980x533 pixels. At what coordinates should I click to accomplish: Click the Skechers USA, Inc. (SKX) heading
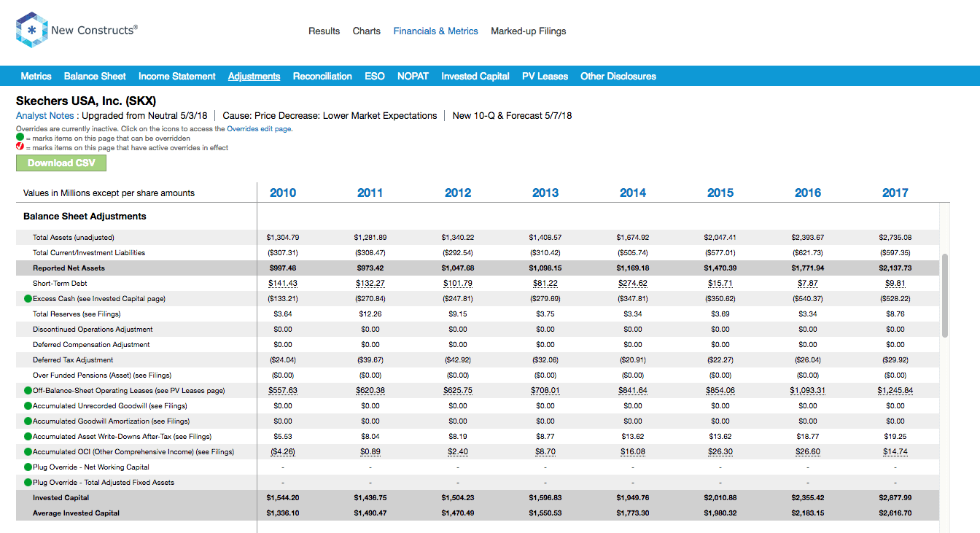click(x=86, y=101)
